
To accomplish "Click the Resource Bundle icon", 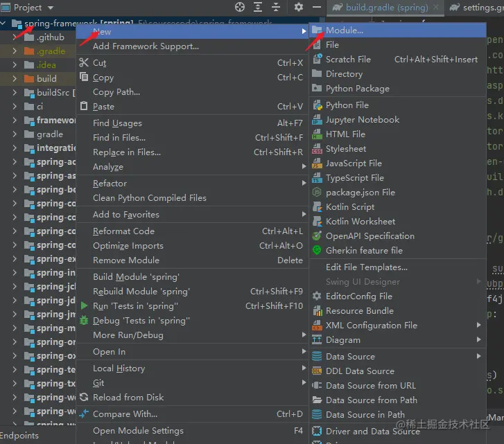I will click(x=317, y=310).
